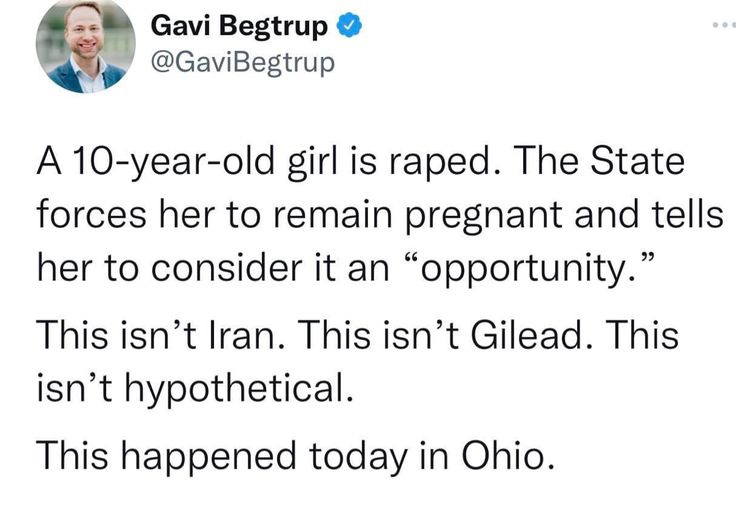Open Gavi Begtrup's profile photo
736x520 pixels.
pyautogui.click(x=85, y=44)
